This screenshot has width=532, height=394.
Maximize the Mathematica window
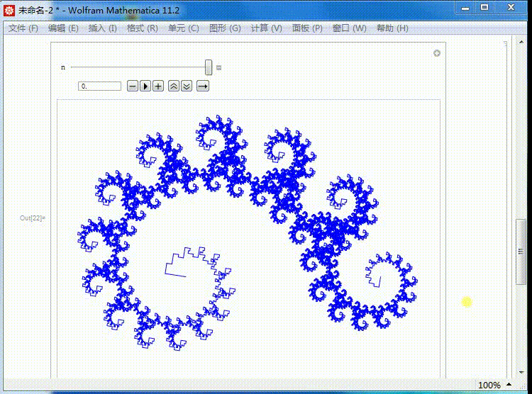click(x=484, y=8)
